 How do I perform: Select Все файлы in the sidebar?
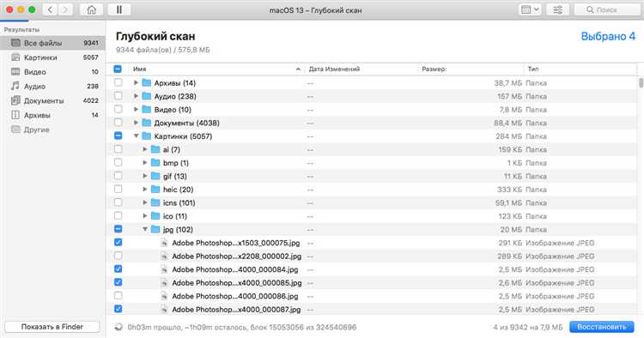[x=52, y=43]
